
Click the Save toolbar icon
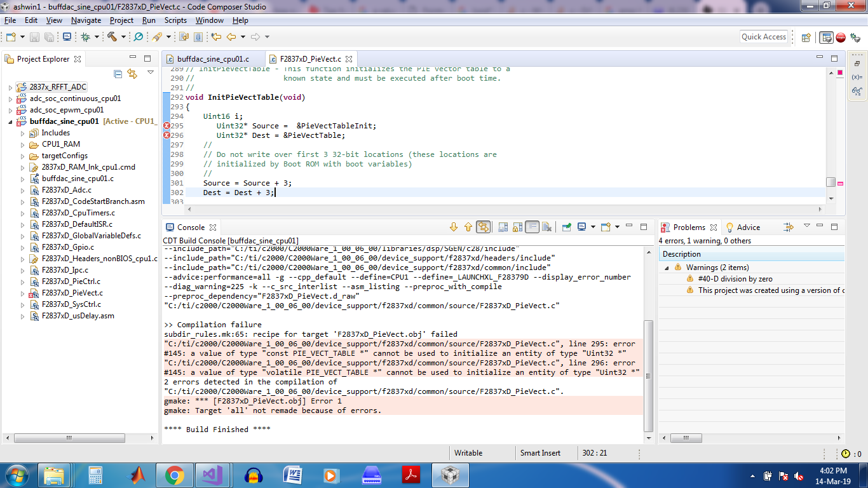pyautogui.click(x=34, y=37)
